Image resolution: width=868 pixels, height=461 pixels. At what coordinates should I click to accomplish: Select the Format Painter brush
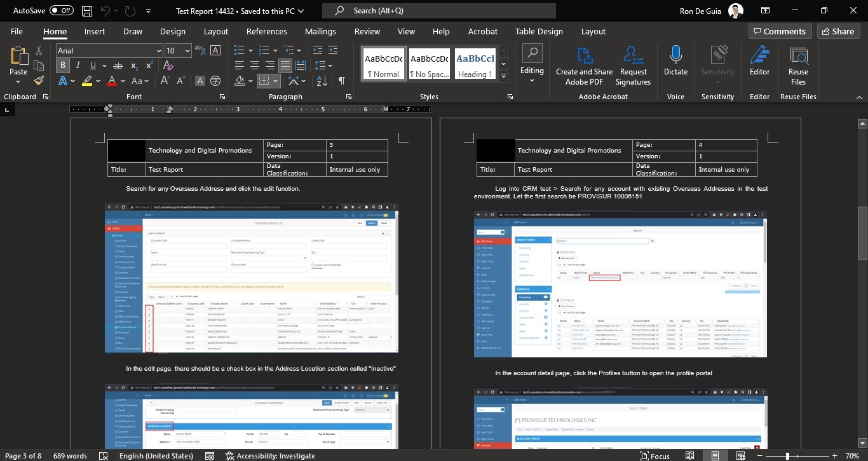point(39,81)
